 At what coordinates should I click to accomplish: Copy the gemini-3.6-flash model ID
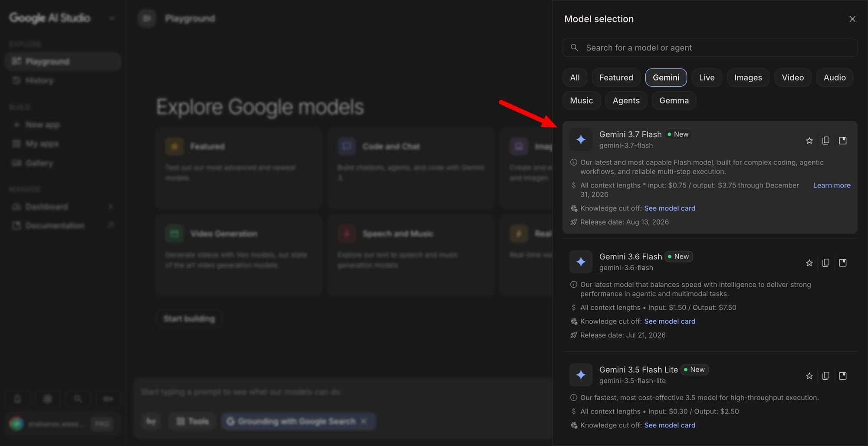tap(826, 263)
